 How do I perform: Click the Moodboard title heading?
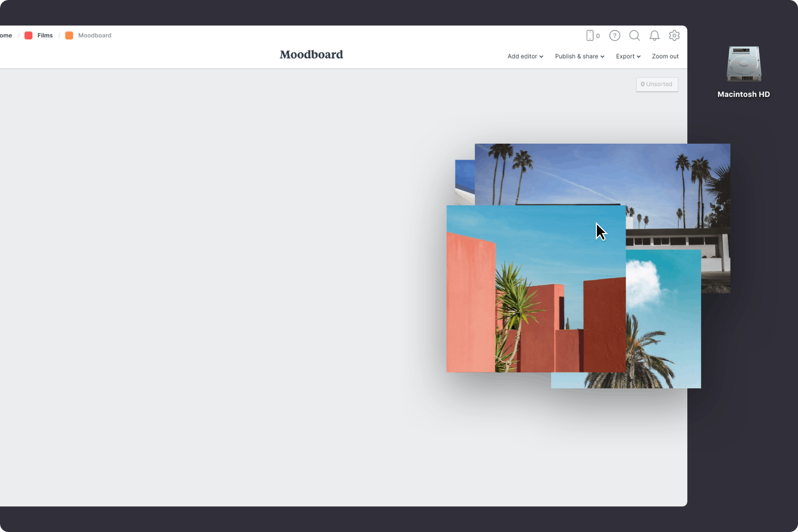[311, 54]
